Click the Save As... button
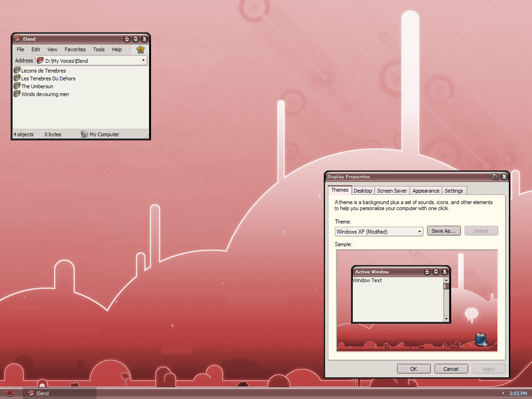The width and height of the screenshot is (532, 399). click(x=443, y=231)
